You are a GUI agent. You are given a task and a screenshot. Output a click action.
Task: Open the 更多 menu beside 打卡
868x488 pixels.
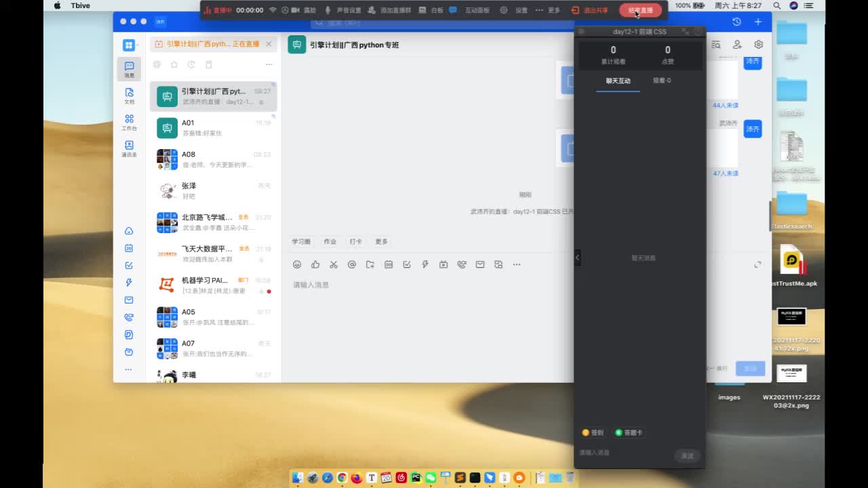[382, 241]
